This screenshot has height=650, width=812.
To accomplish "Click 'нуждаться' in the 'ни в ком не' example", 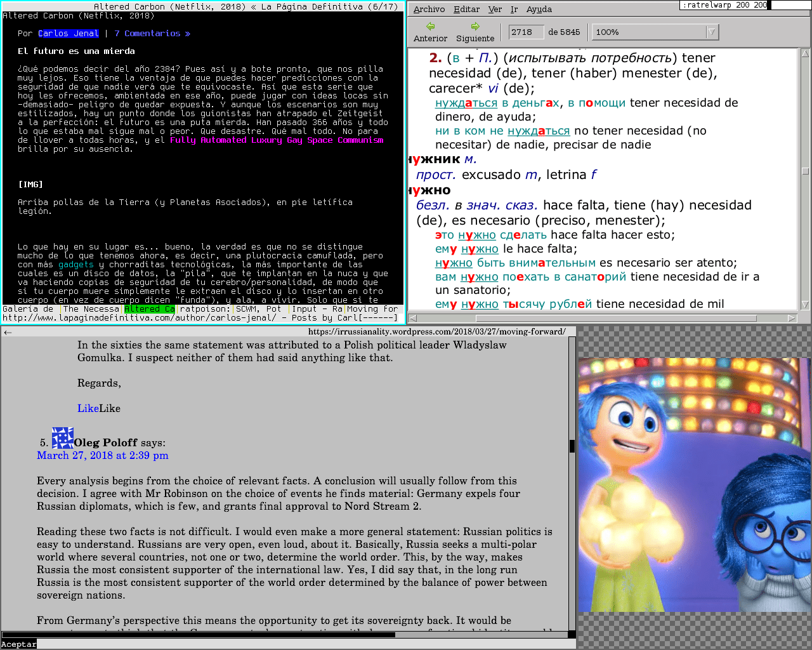I will click(x=539, y=131).
